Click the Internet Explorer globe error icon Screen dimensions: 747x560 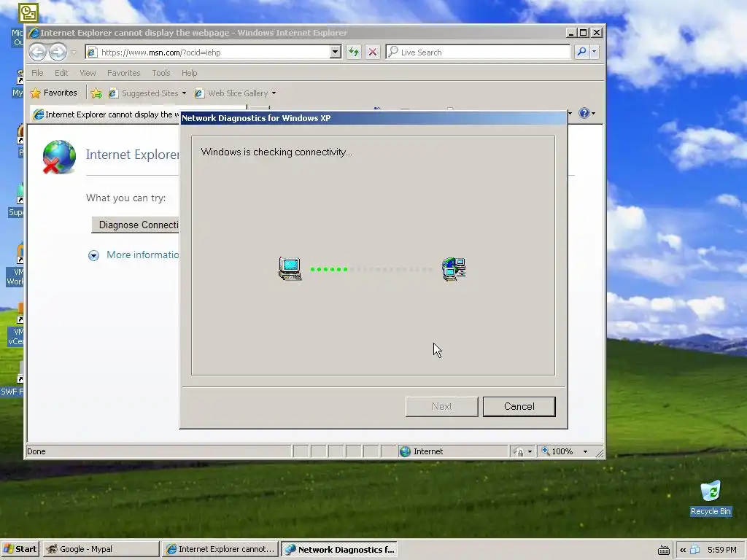pyautogui.click(x=58, y=157)
